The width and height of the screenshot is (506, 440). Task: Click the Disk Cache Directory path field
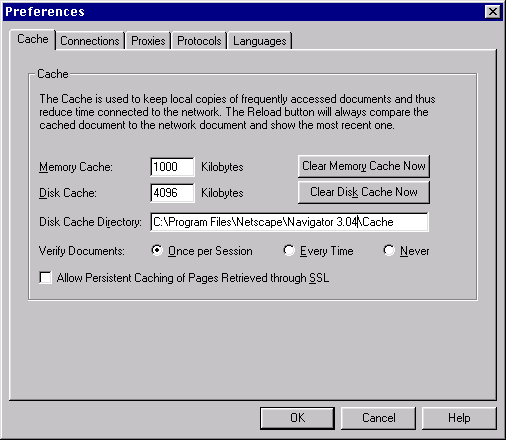(289, 222)
